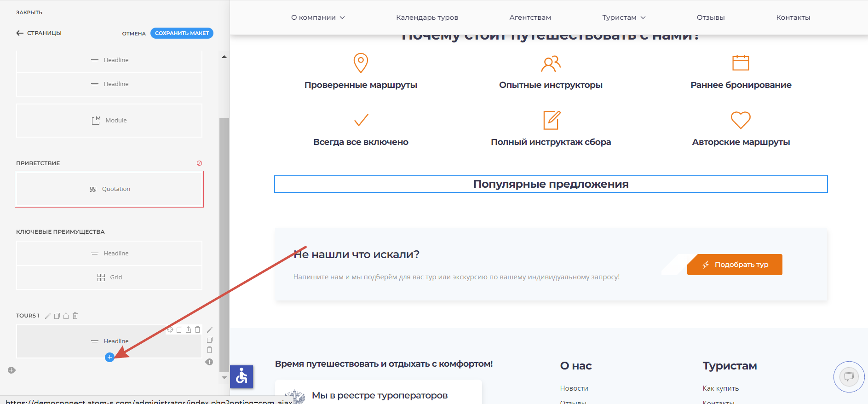Open Как купить footer link
The width and height of the screenshot is (868, 404).
[x=720, y=388]
